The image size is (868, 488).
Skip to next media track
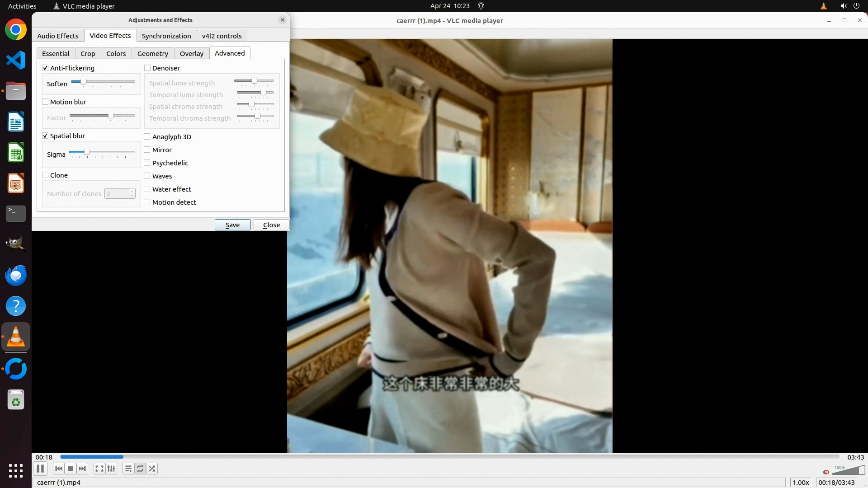click(82, 469)
